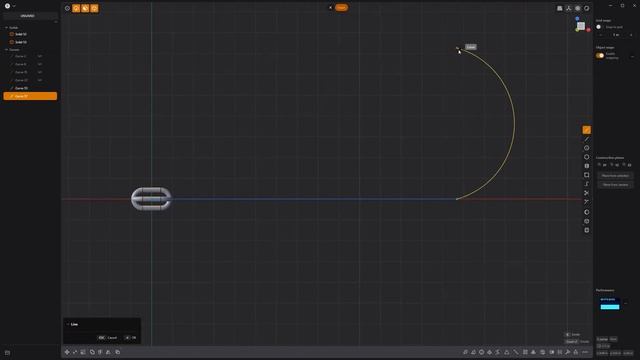Toggle first orange selection mode icon

click(76, 8)
